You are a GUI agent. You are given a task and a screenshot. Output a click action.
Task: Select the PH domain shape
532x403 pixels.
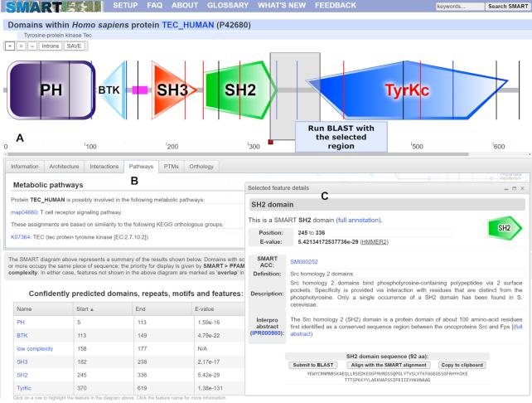pos(51,90)
